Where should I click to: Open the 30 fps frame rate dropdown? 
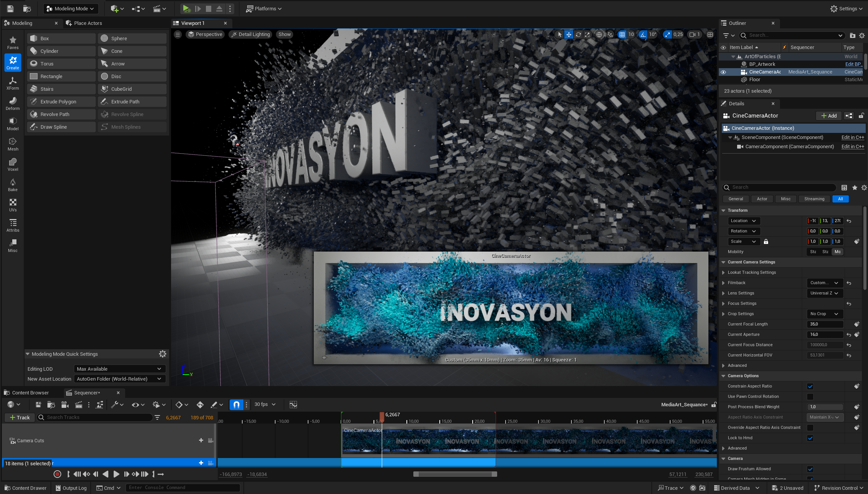coord(265,404)
